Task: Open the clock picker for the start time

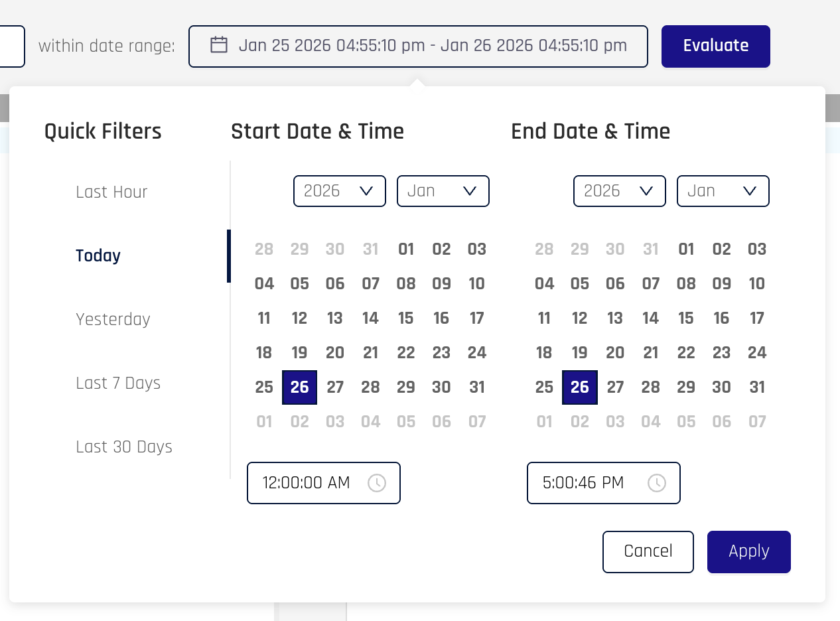Action: pos(377,483)
